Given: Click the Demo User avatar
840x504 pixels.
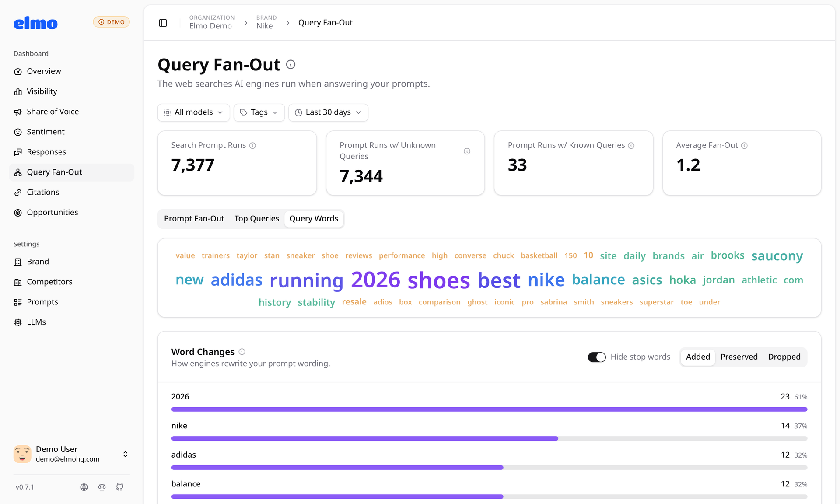Looking at the screenshot, I should tap(22, 454).
